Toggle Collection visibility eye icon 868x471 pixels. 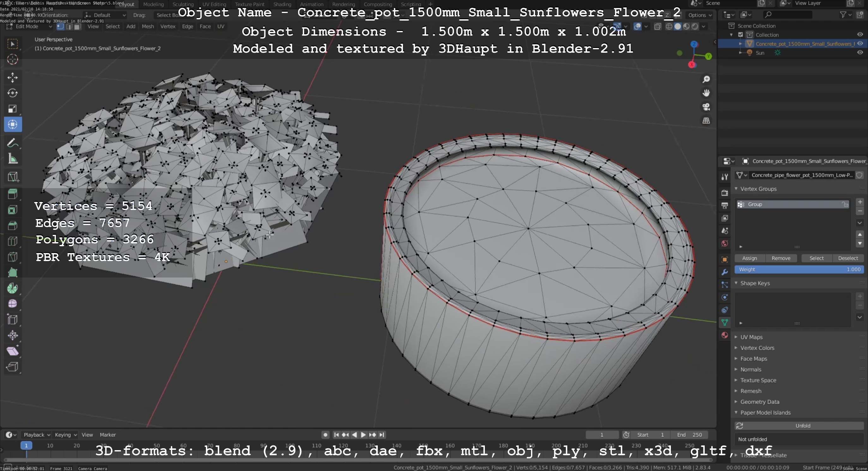tap(860, 35)
